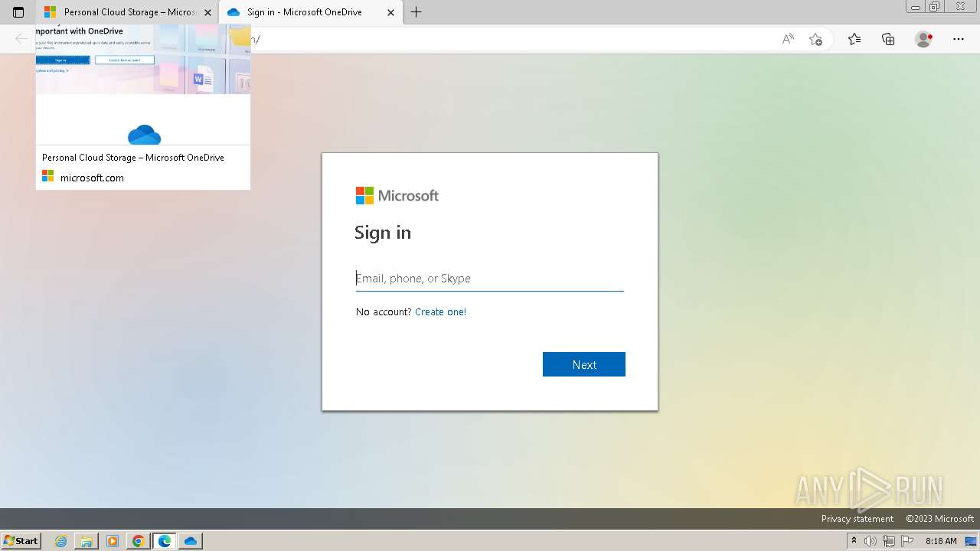
Task: Go back with the browser arrow
Action: point(21,39)
